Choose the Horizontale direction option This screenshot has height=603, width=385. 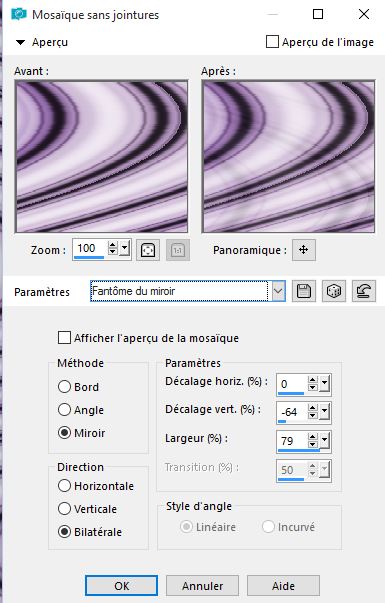(64, 485)
